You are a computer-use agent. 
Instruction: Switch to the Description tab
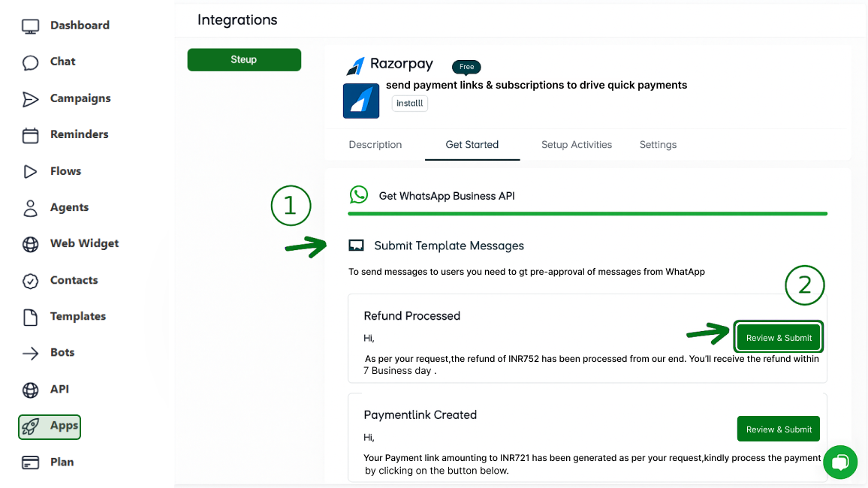tap(375, 145)
